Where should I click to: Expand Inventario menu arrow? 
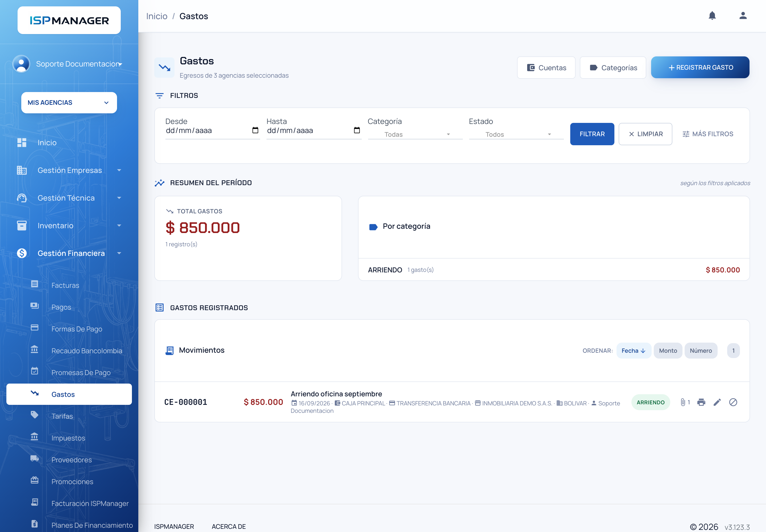point(119,226)
